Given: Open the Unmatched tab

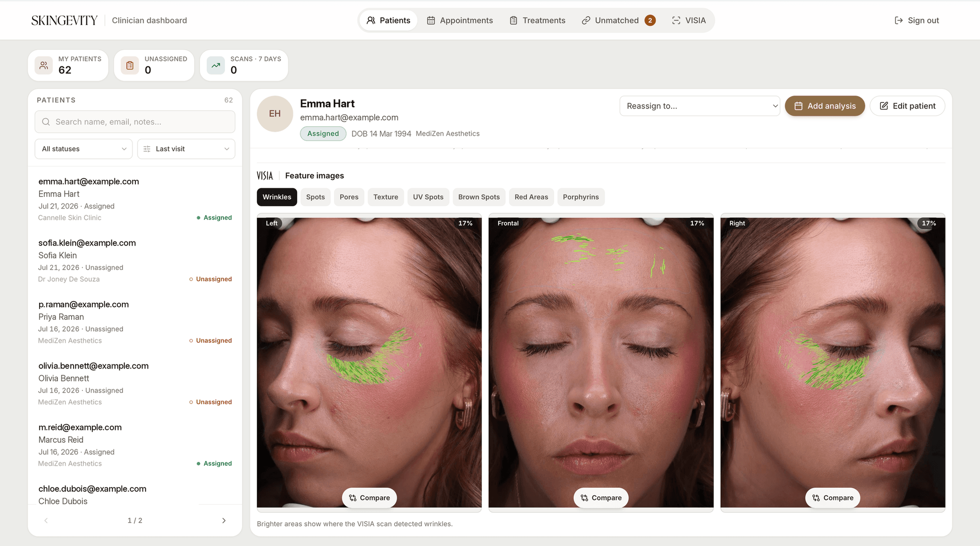Looking at the screenshot, I should 618,20.
